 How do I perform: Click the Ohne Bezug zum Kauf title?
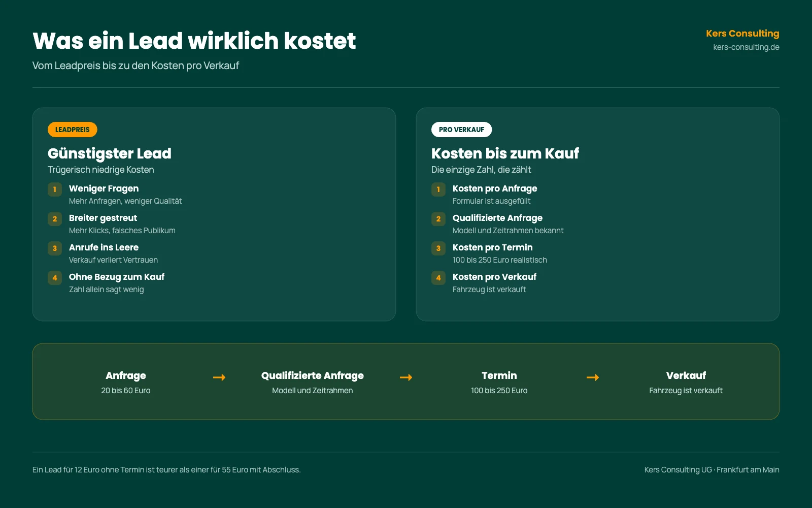pyautogui.click(x=117, y=277)
